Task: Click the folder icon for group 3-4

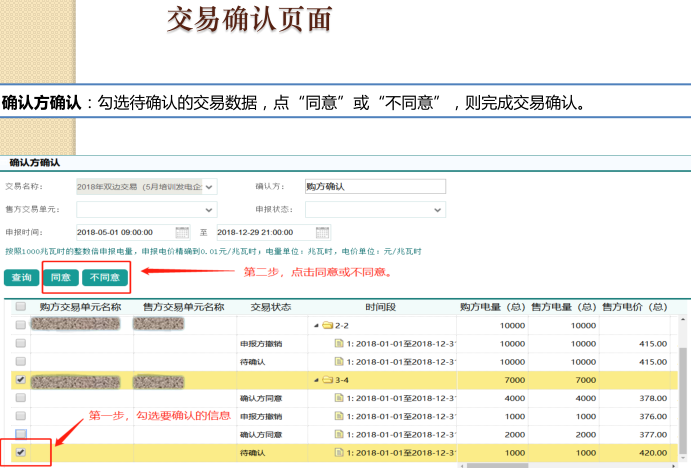Action: click(327, 380)
